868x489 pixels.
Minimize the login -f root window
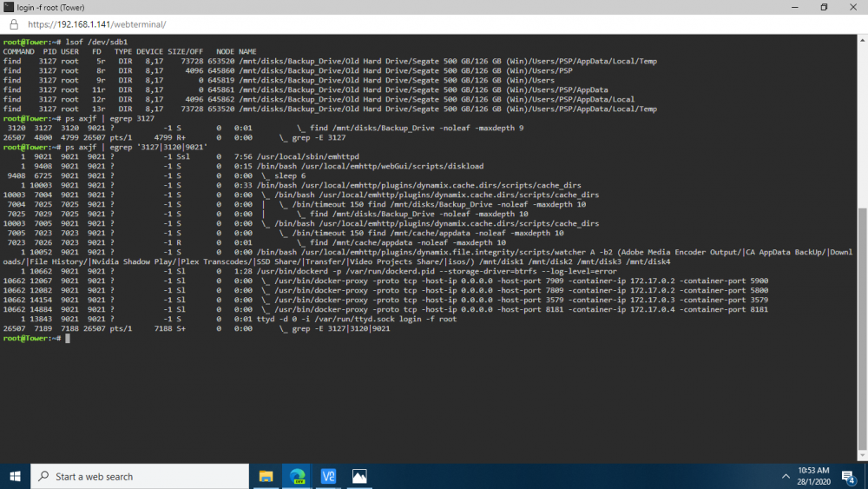pos(795,7)
